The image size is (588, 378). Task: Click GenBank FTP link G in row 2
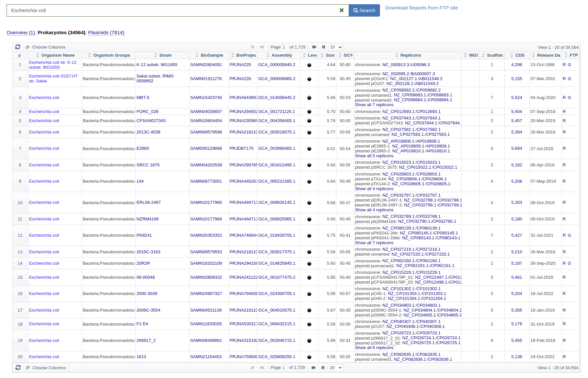pos(569,78)
